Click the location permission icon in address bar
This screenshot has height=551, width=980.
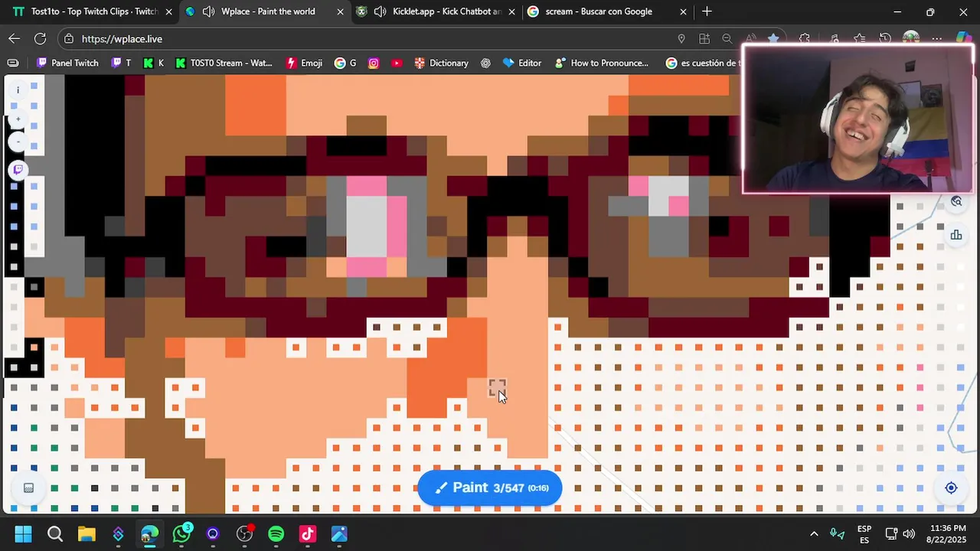point(681,38)
